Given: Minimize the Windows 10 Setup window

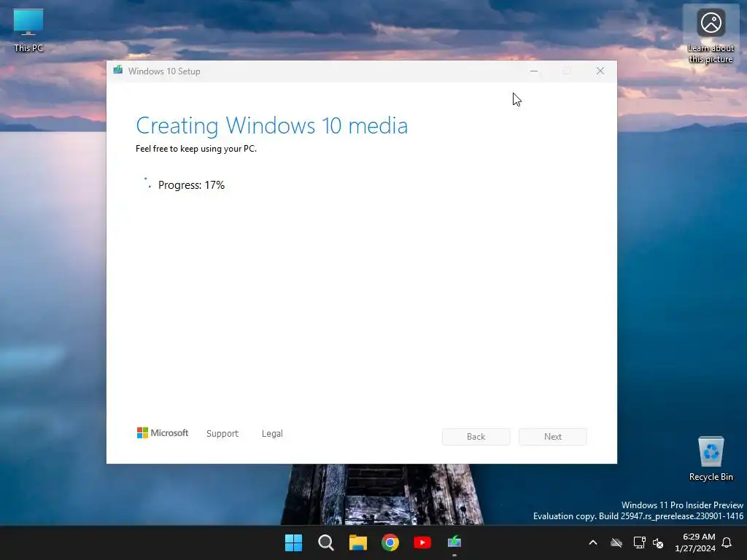Looking at the screenshot, I should click(534, 71).
